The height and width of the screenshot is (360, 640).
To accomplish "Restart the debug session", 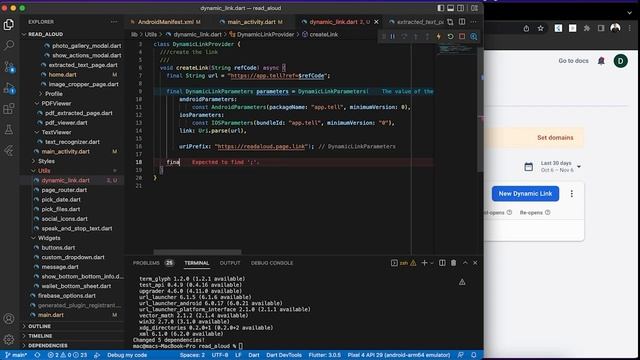I will (x=450, y=36).
